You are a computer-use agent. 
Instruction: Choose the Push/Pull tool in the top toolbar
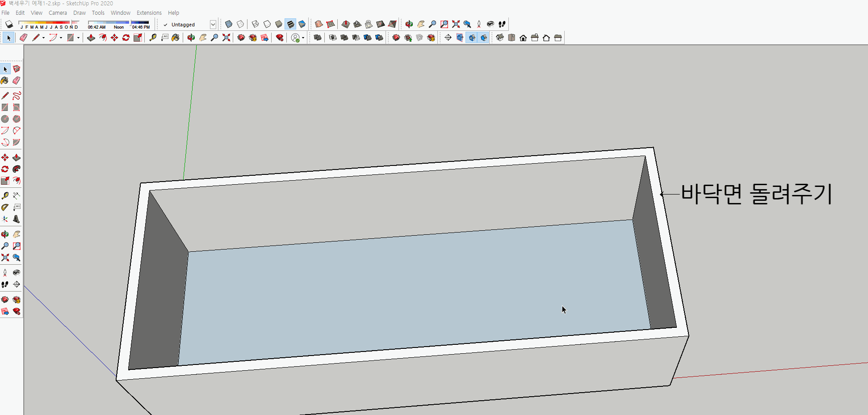[x=91, y=38]
